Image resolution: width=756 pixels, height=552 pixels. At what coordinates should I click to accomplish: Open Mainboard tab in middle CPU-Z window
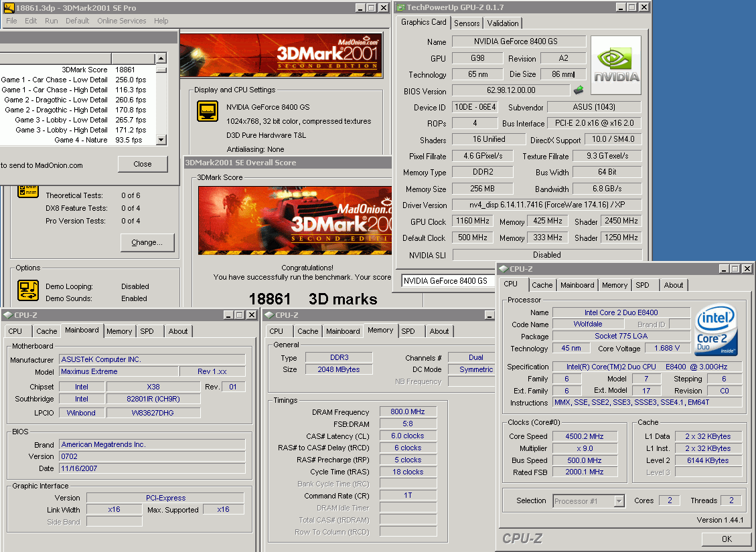[343, 331]
